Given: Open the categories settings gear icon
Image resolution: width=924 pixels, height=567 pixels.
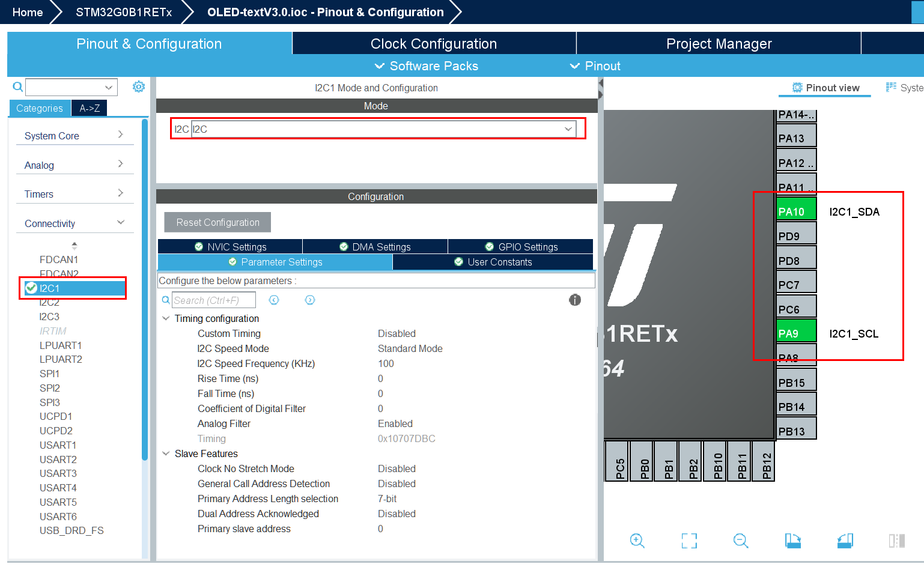Looking at the screenshot, I should [139, 86].
